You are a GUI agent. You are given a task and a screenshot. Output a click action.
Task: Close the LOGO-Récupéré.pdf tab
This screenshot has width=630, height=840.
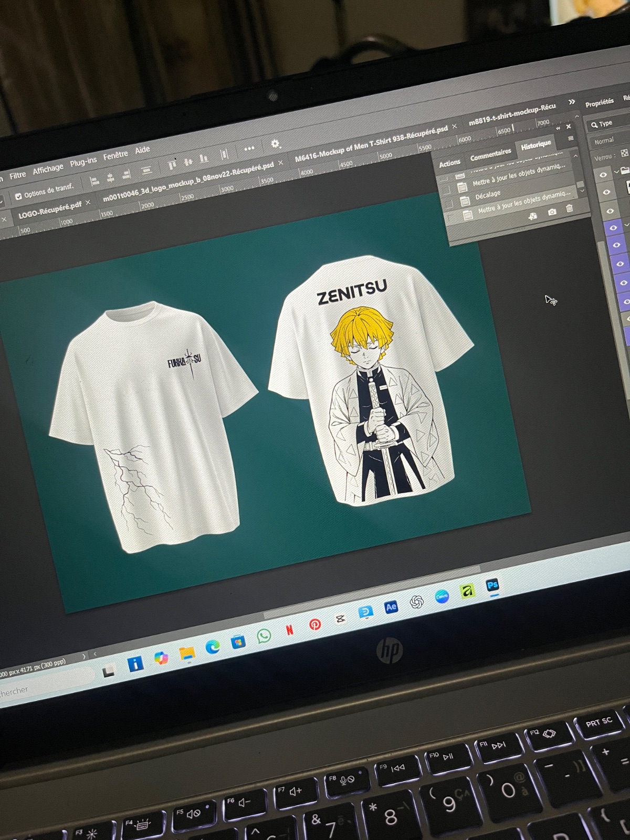(88, 202)
